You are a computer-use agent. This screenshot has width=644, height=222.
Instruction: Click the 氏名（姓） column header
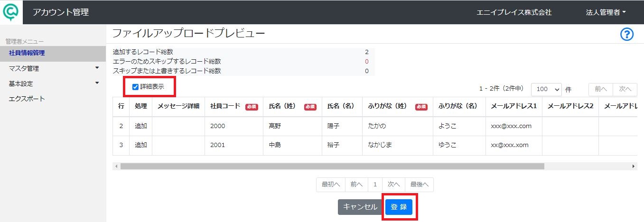tap(292, 107)
